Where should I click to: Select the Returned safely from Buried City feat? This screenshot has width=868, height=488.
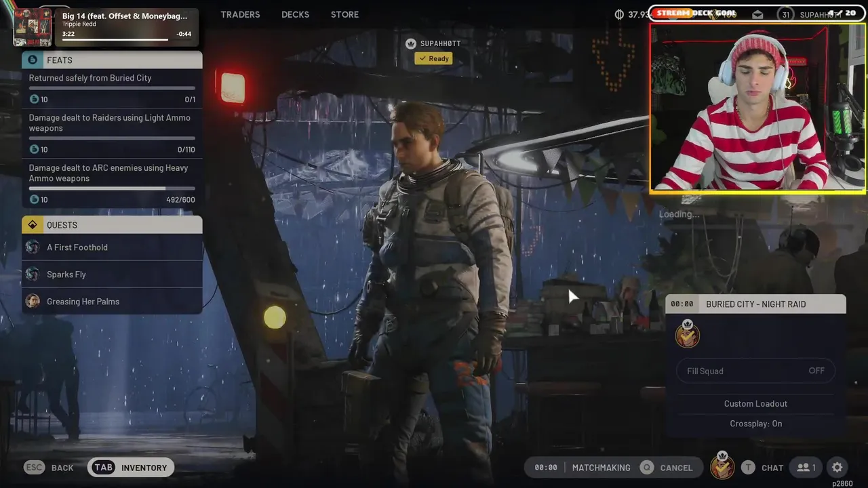(x=112, y=88)
